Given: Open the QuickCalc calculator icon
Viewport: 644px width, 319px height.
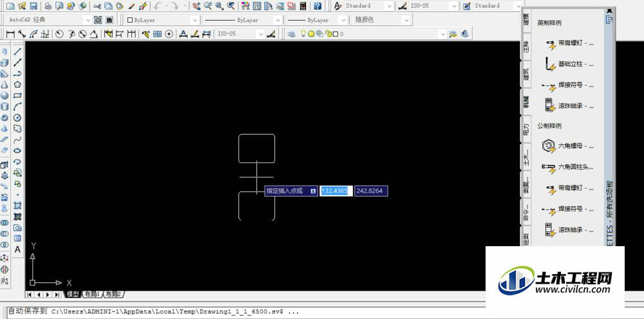Looking at the screenshot, I should (x=303, y=6).
